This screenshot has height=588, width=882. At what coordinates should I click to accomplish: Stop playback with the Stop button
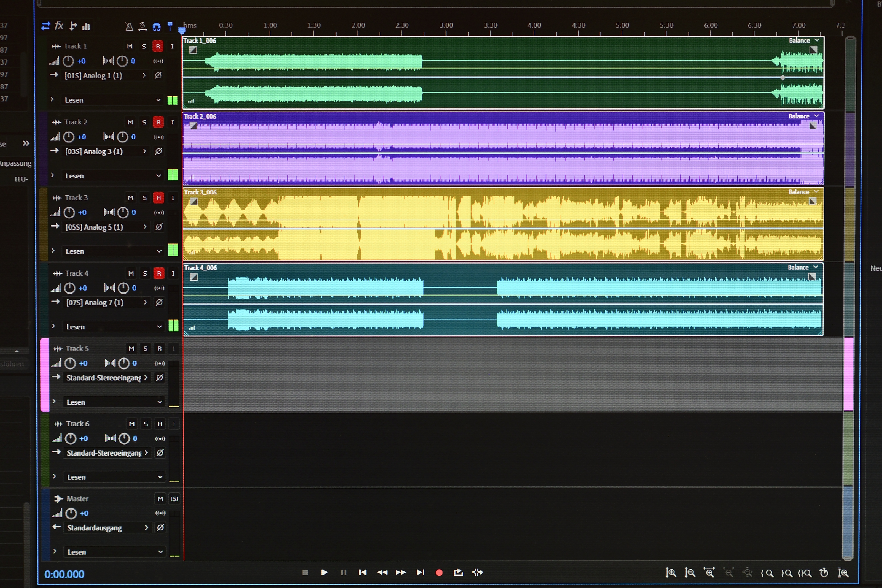point(305,573)
